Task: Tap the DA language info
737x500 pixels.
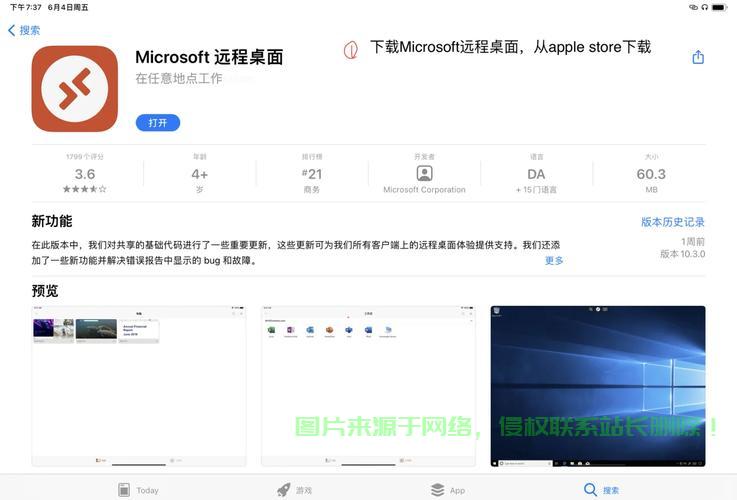Action: tap(536, 174)
